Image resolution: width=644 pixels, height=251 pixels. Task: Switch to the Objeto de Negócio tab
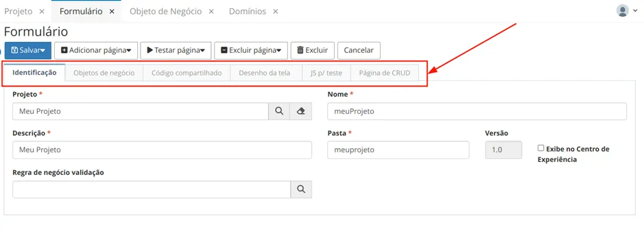pyautogui.click(x=165, y=12)
